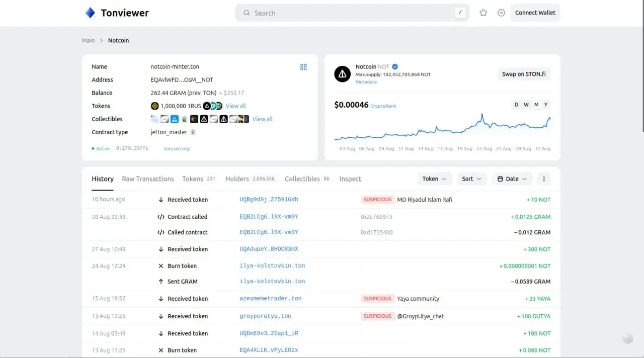644x358 pixels.
Task: Expand the Token filter dropdown
Action: pos(434,179)
